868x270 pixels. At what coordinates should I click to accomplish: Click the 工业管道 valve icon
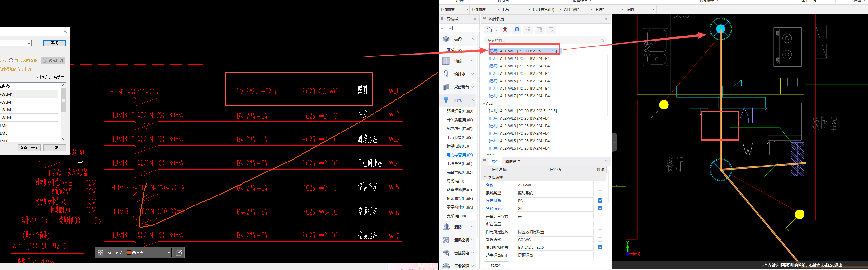click(x=446, y=266)
